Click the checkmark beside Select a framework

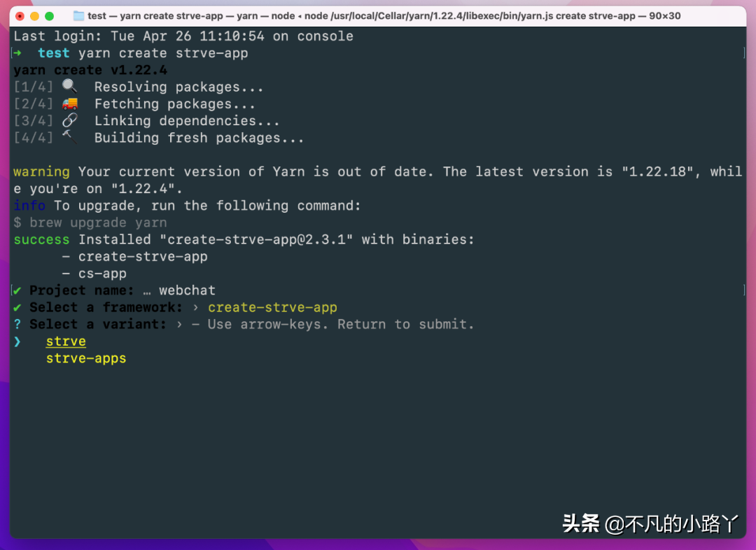(15, 306)
